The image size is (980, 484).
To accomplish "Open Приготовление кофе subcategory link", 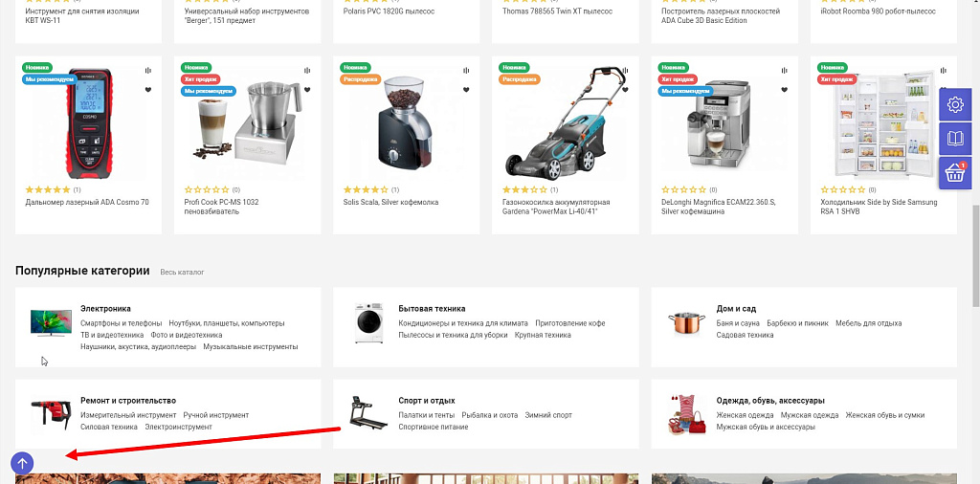I will click(x=569, y=323).
